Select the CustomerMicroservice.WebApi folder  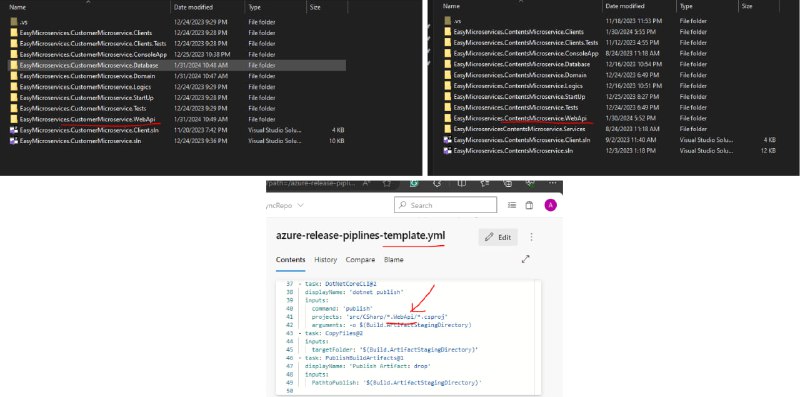pos(177,119)
